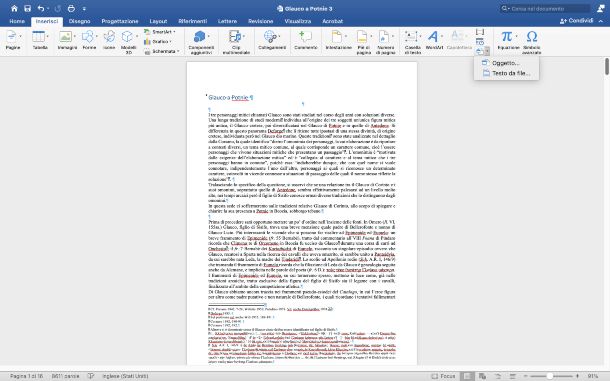Switch to the Home ribbon tab
The width and height of the screenshot is (610, 381).
coord(17,21)
